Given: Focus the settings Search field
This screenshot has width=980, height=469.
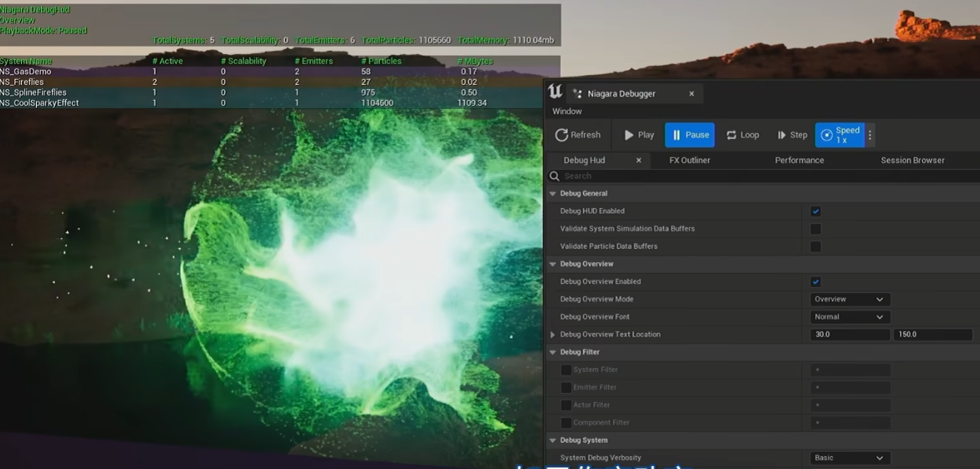Looking at the screenshot, I should tap(763, 176).
